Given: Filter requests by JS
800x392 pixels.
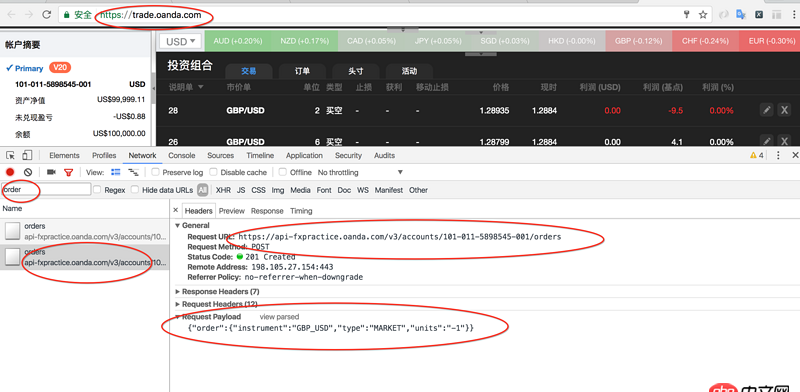Looking at the screenshot, I should click(241, 190).
